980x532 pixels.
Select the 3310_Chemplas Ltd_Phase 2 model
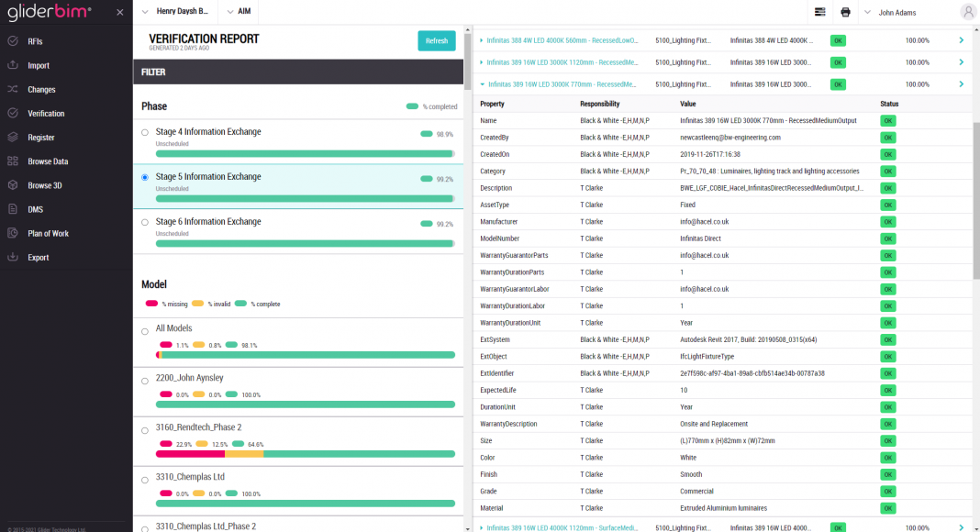(145, 529)
